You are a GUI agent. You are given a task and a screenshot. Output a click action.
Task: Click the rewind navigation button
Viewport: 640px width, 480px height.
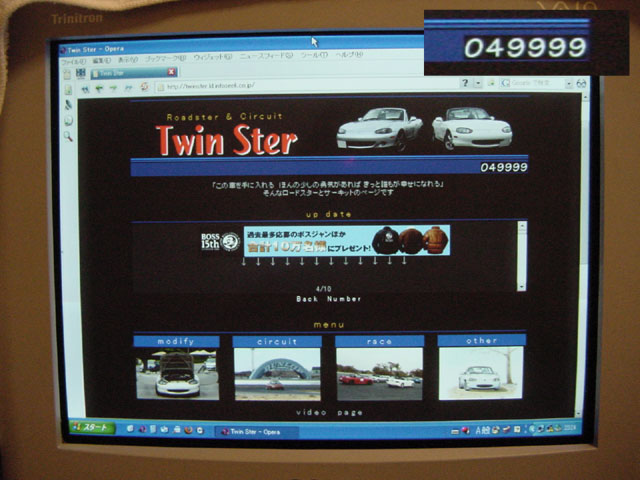tap(85, 89)
